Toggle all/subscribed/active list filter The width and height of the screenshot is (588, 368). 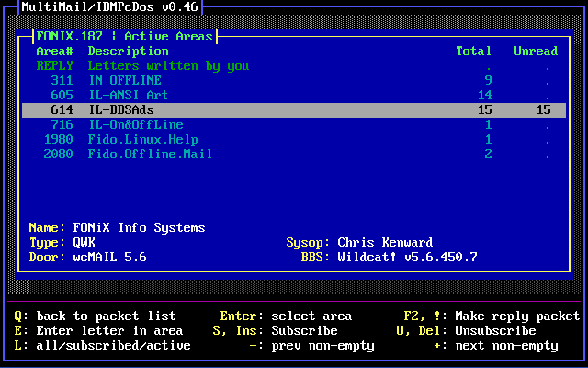pyautogui.click(x=109, y=346)
